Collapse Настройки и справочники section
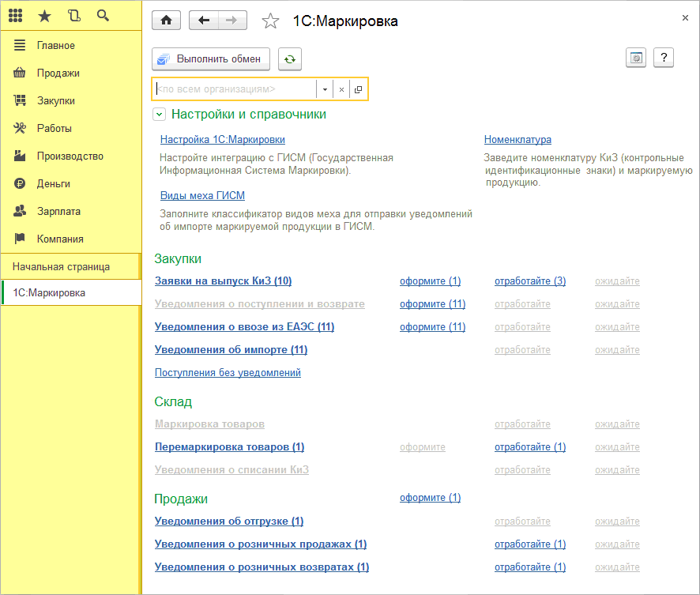This screenshot has width=700, height=595. [x=159, y=115]
